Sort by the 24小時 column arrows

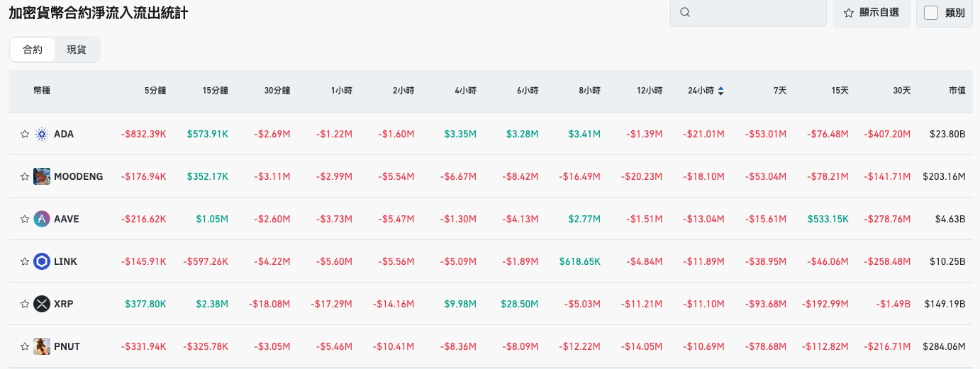coord(721,91)
